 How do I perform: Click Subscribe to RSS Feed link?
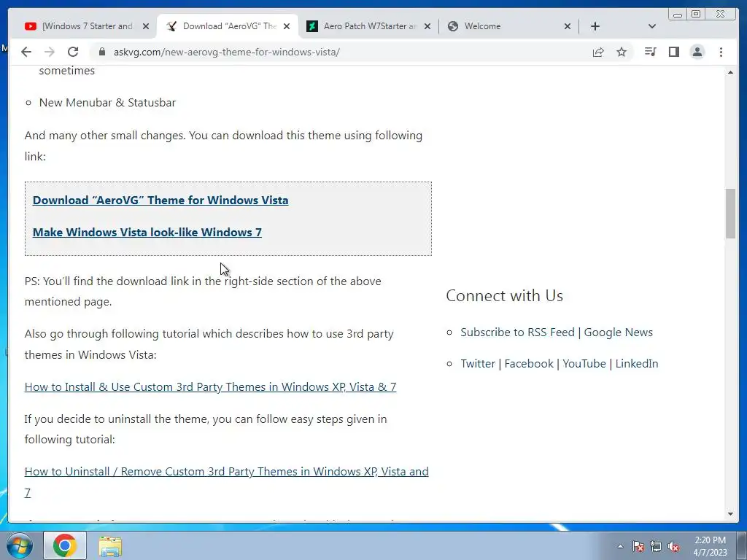click(517, 332)
